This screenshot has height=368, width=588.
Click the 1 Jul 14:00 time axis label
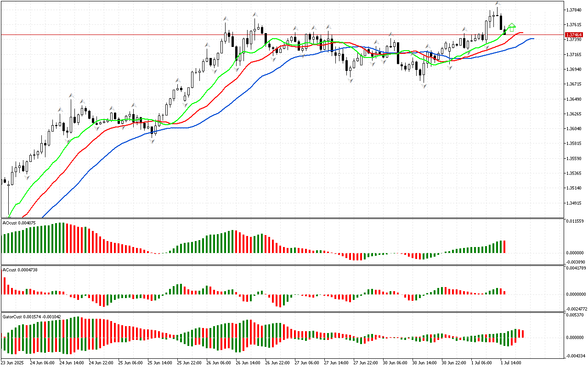pos(511,362)
